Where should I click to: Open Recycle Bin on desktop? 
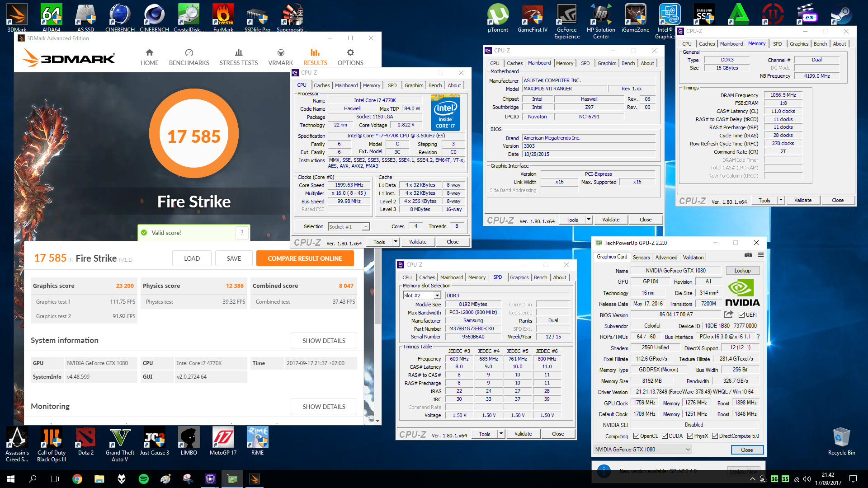tap(841, 441)
